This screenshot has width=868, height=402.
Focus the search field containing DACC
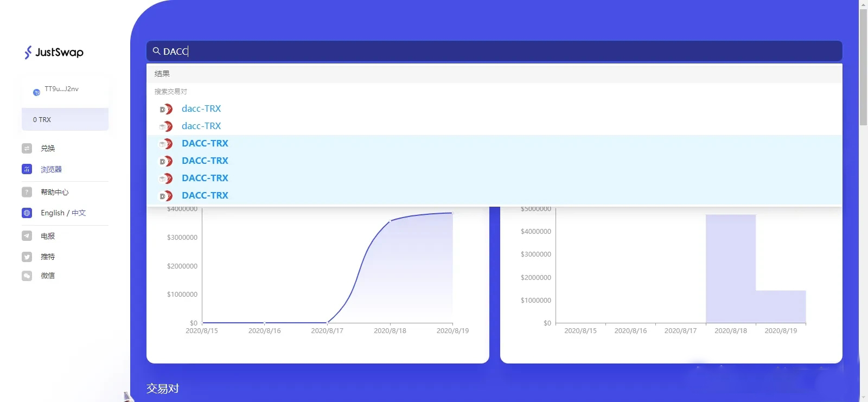click(494, 51)
